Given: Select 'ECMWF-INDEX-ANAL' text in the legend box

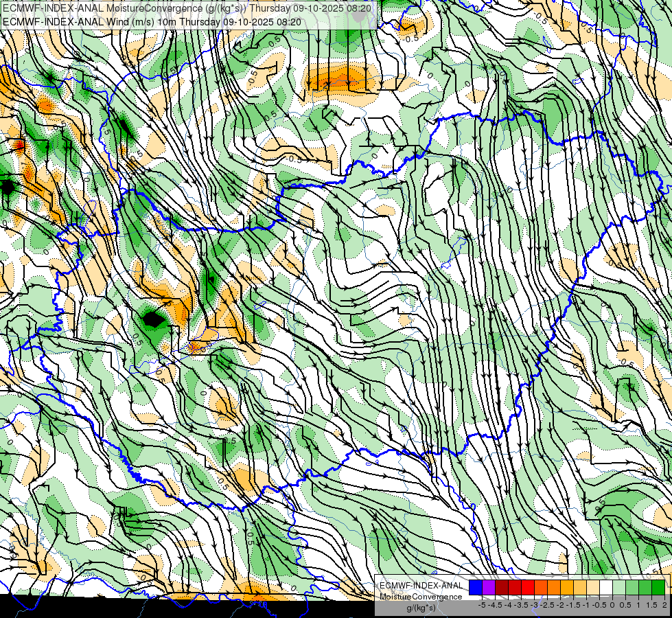Looking at the screenshot, I should pos(421,586).
